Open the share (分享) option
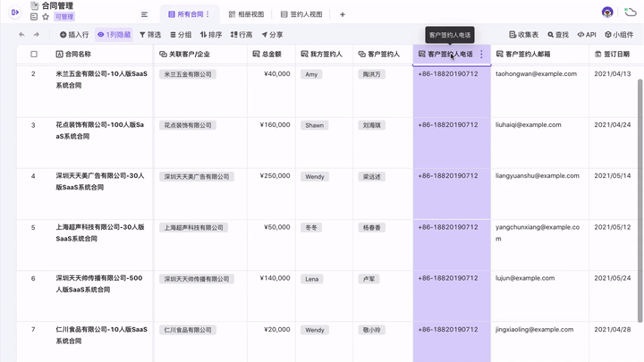644x362 pixels. 271,35
